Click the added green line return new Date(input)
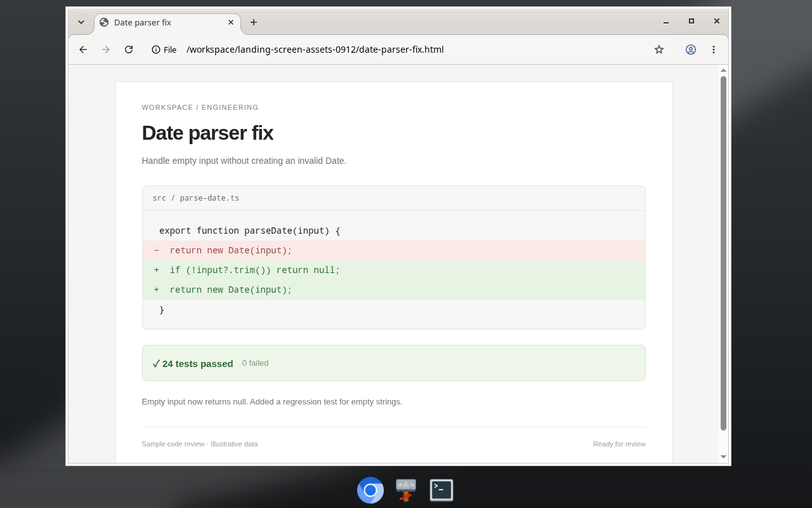812x508 pixels. click(394, 290)
